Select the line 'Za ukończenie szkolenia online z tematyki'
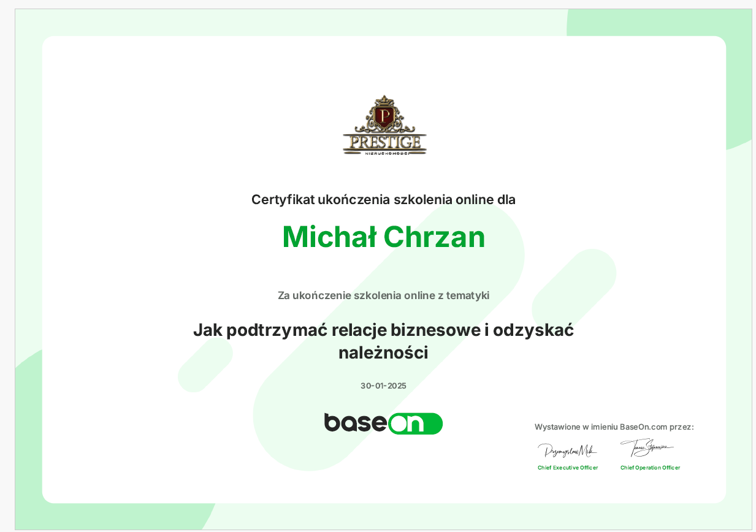Image resolution: width=756 pixels, height=532 pixels. [x=383, y=295]
